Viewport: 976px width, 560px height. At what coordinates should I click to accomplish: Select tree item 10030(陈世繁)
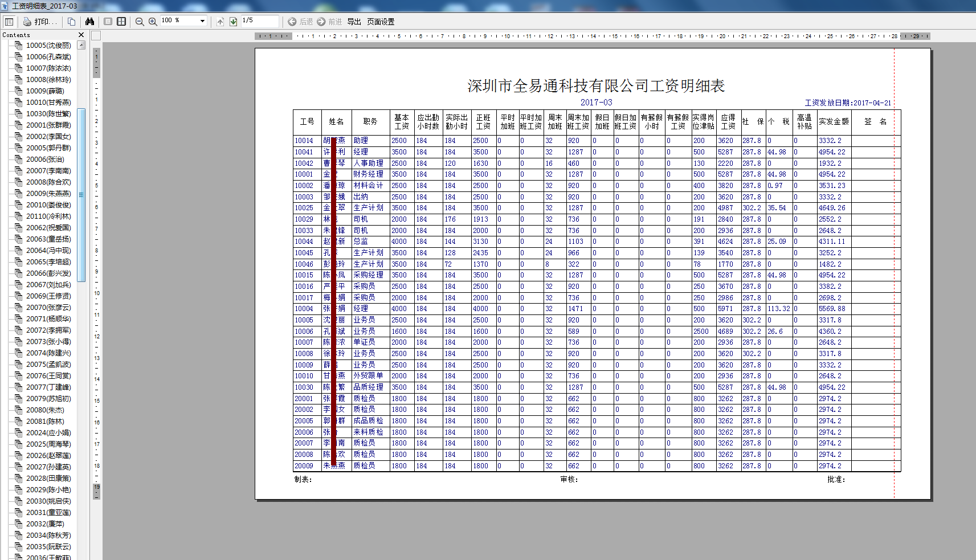pyautogui.click(x=48, y=114)
